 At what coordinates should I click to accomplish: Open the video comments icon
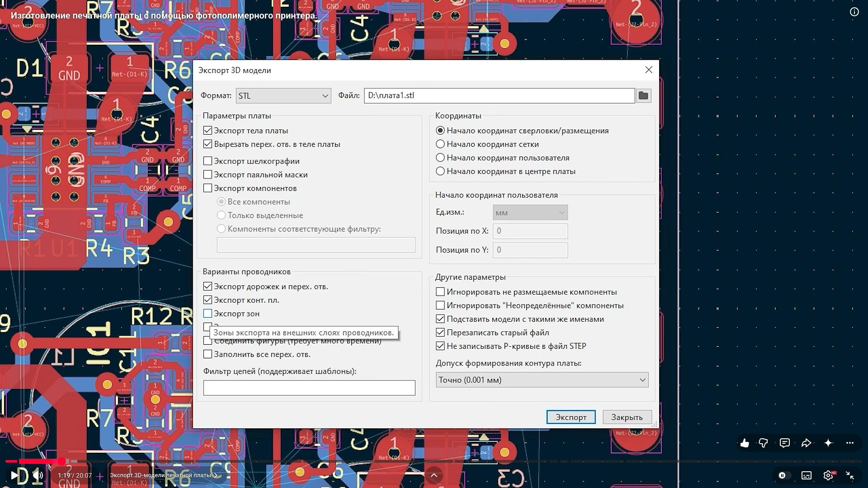(x=785, y=443)
